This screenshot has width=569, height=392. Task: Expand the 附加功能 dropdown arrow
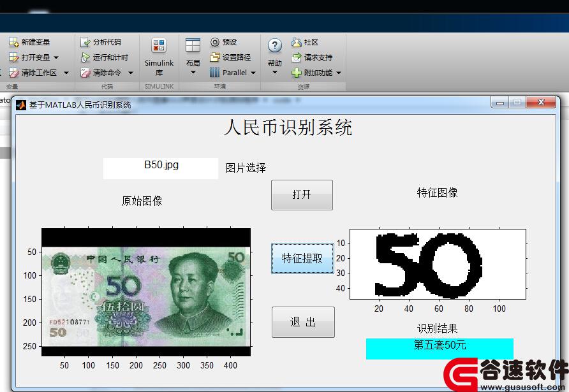(x=339, y=73)
